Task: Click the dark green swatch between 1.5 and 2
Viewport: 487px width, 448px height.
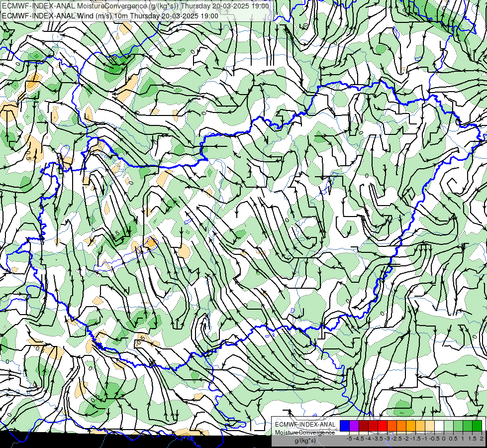Action: pyautogui.click(x=477, y=426)
